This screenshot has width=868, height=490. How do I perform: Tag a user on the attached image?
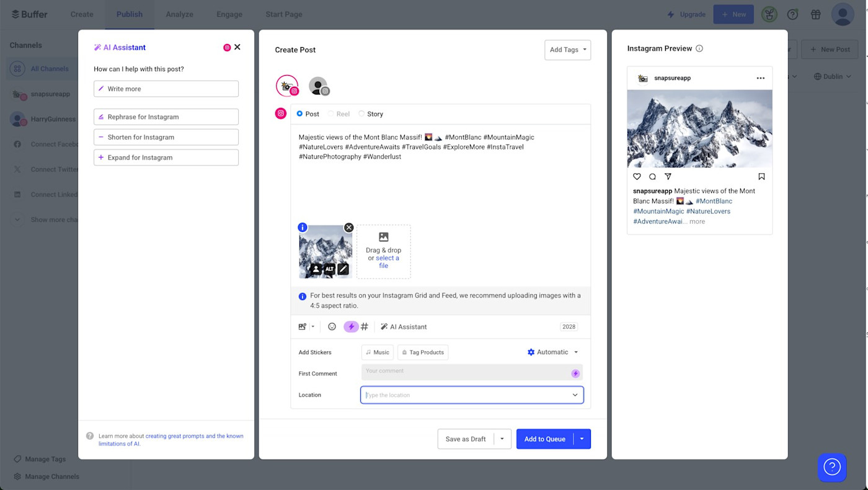click(316, 269)
